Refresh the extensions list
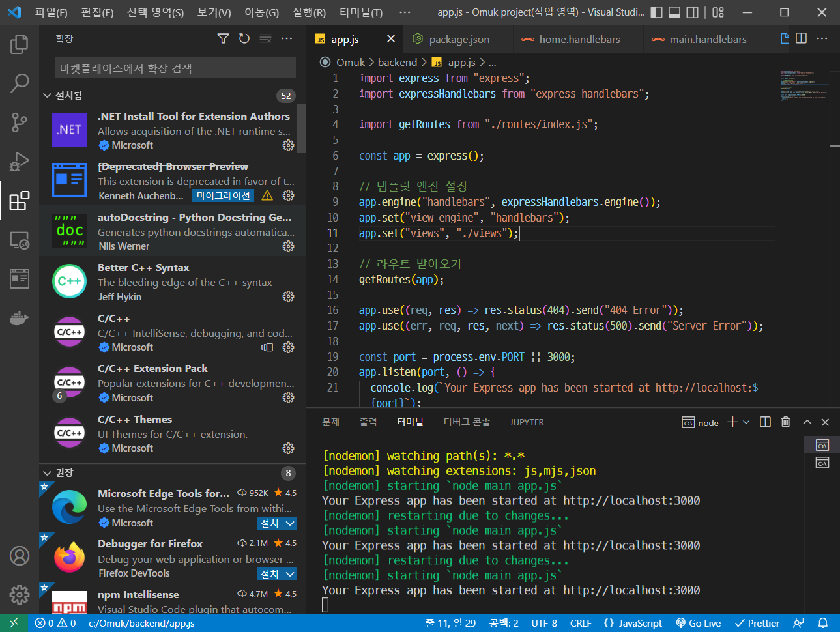The image size is (840, 632). click(x=244, y=39)
